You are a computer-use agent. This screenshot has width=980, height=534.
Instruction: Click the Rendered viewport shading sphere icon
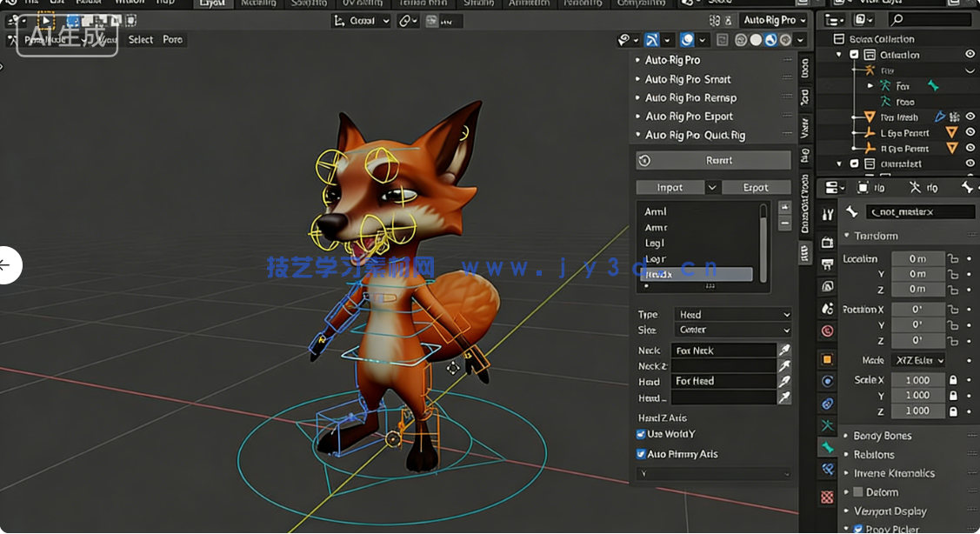pyautogui.click(x=786, y=39)
